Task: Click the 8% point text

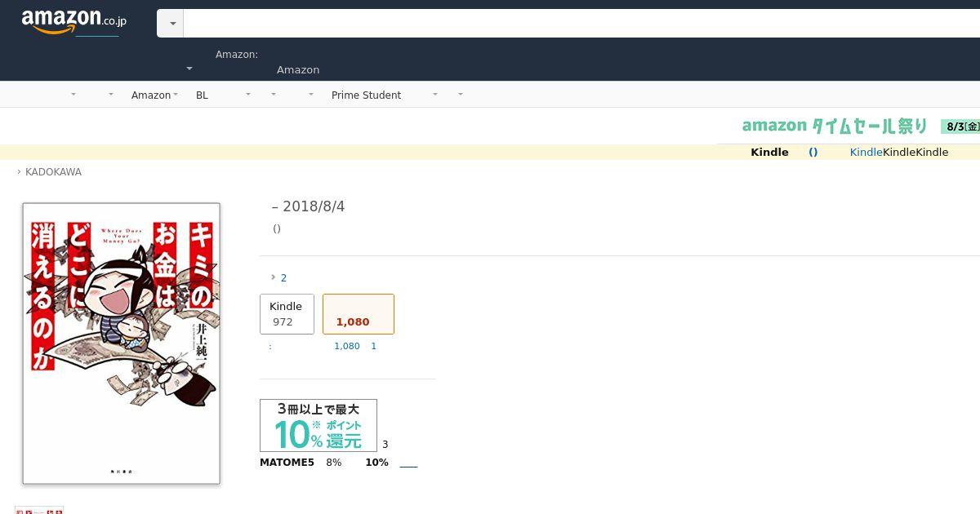Action: 333,463
